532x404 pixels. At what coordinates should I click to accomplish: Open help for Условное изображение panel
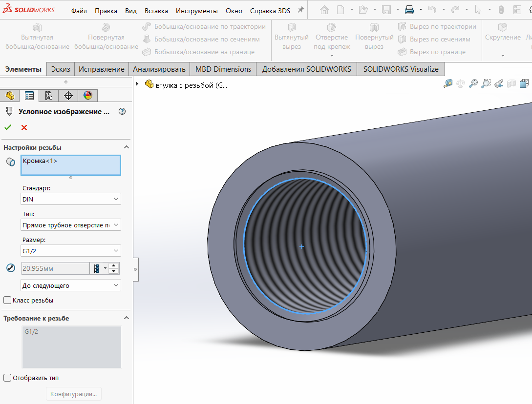pyautogui.click(x=122, y=112)
